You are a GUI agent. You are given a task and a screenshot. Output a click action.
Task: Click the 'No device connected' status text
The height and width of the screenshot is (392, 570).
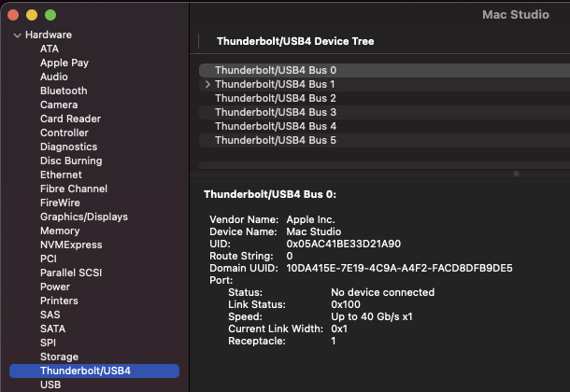pos(382,292)
